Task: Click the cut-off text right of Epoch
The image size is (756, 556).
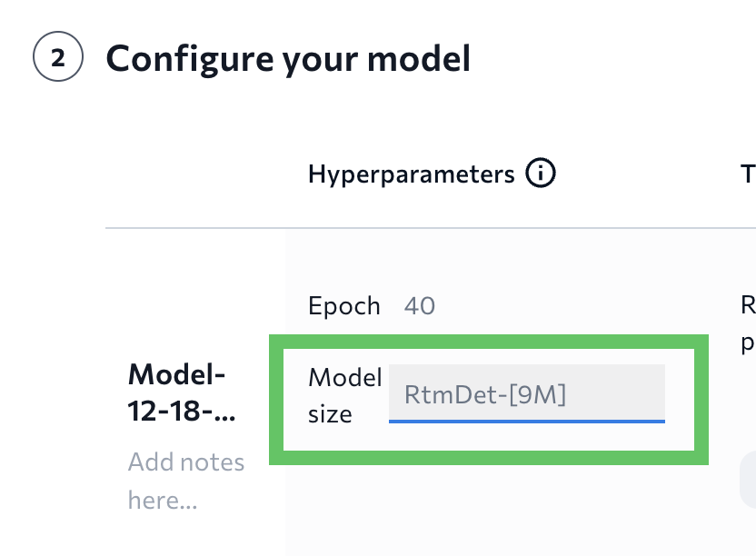Action: click(747, 324)
